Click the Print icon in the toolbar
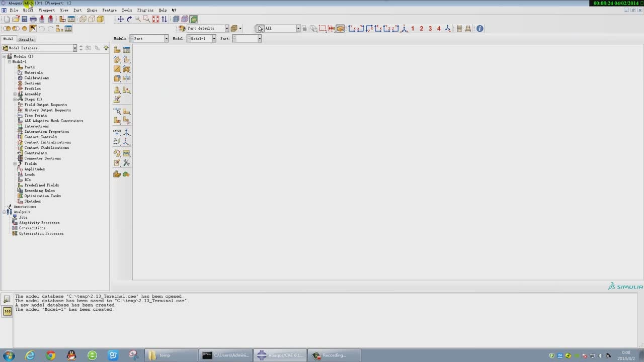Viewport: 644px width, 362px height. tap(33, 19)
